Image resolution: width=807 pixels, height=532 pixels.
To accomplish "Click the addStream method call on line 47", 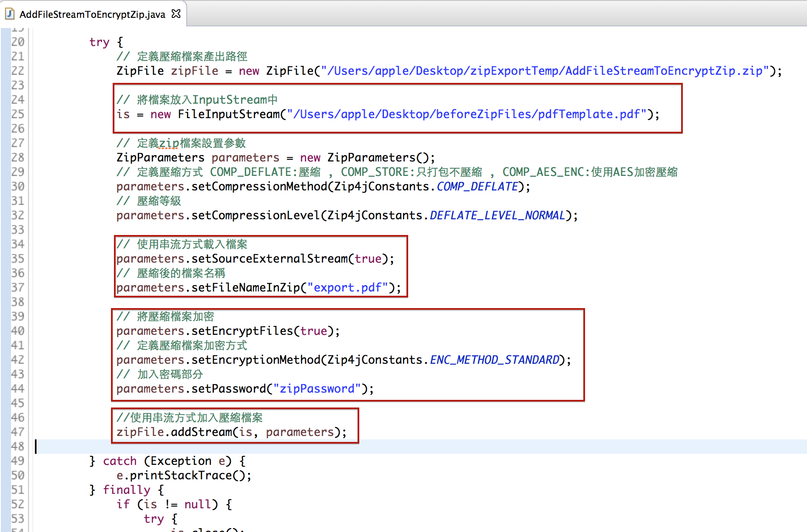I will click(x=202, y=432).
